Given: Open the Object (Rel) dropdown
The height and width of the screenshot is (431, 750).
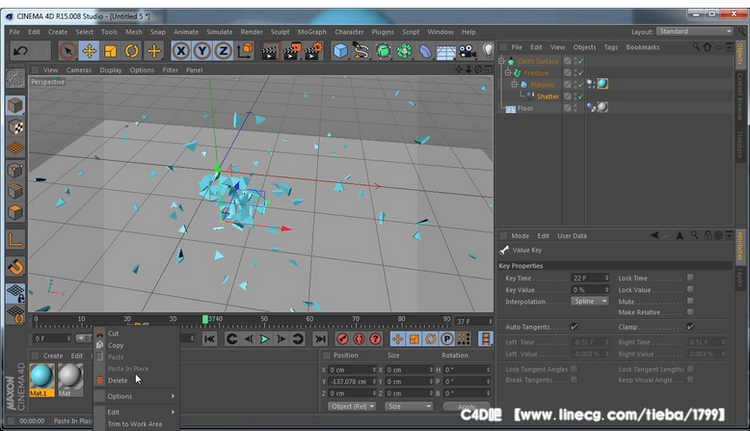Looking at the screenshot, I should pos(353,407).
